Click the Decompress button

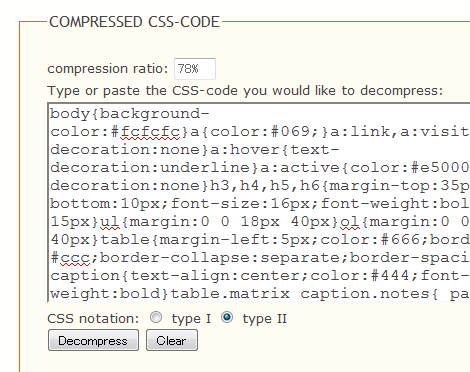[93, 340]
